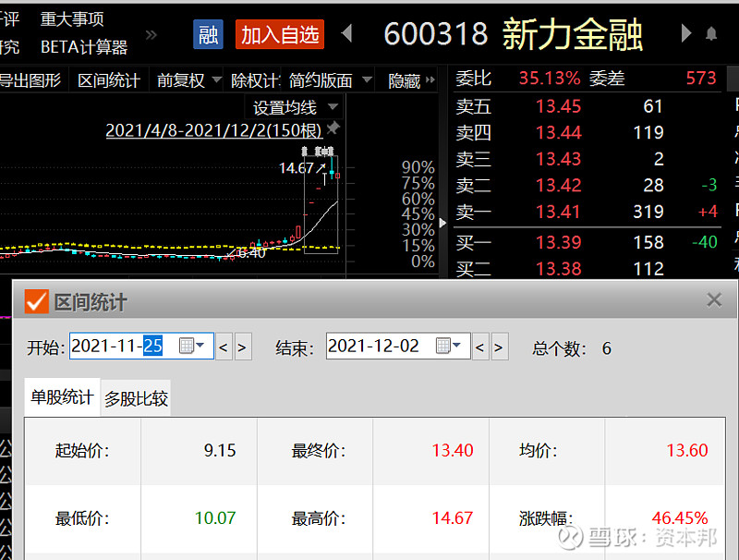Click the left arrow before 600318
Image resolution: width=739 pixels, height=560 pixels.
(x=346, y=32)
